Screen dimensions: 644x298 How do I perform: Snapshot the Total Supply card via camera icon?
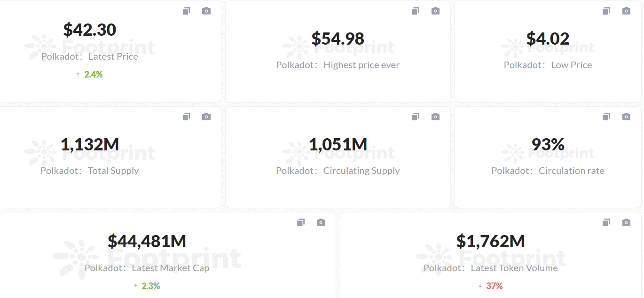click(206, 117)
